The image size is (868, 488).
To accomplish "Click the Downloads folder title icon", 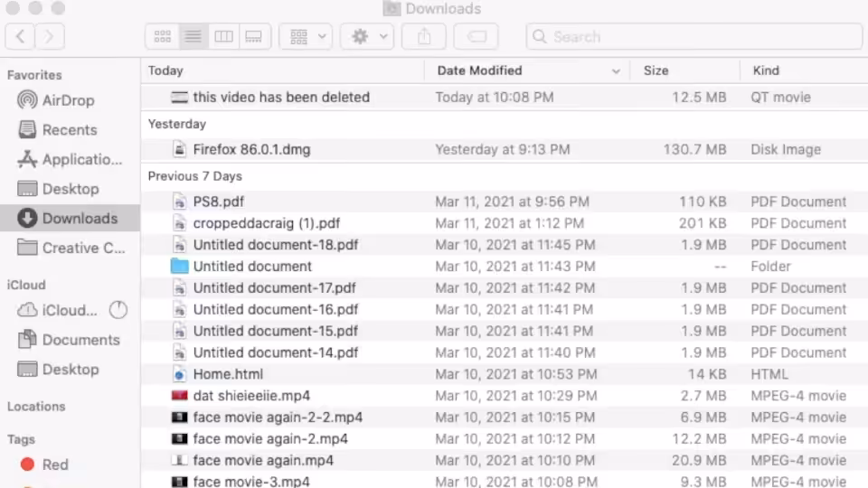I will point(392,8).
